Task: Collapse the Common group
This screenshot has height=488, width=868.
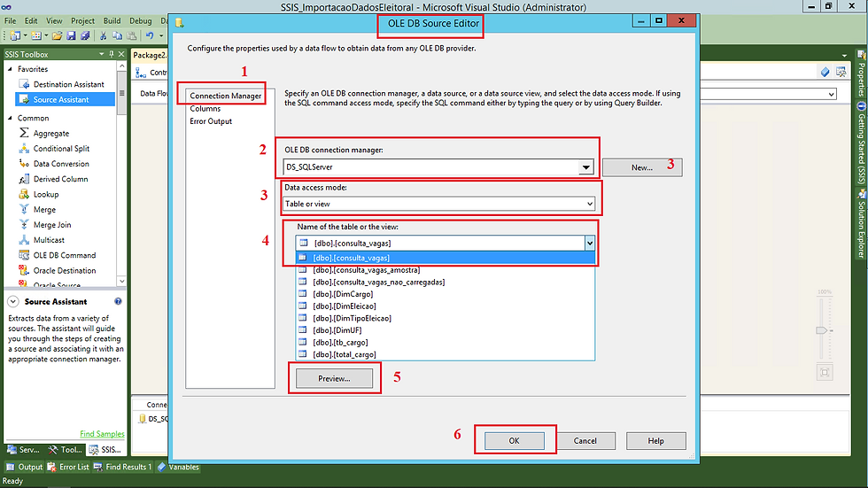Action: pos(10,118)
